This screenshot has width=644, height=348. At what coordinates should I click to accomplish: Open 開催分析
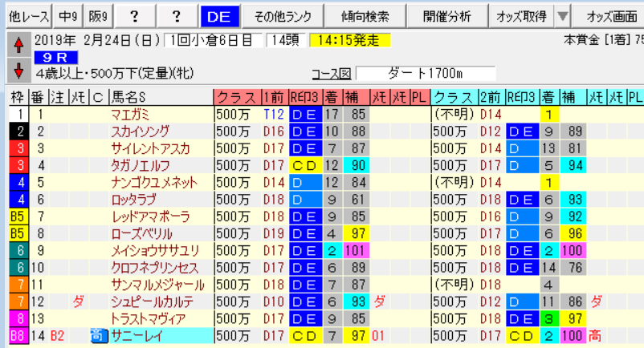446,17
